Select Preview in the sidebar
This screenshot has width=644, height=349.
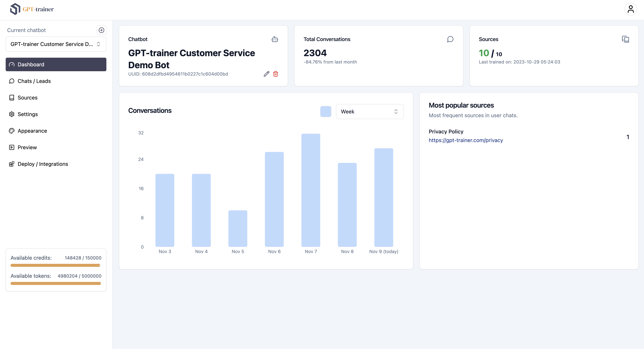click(27, 147)
